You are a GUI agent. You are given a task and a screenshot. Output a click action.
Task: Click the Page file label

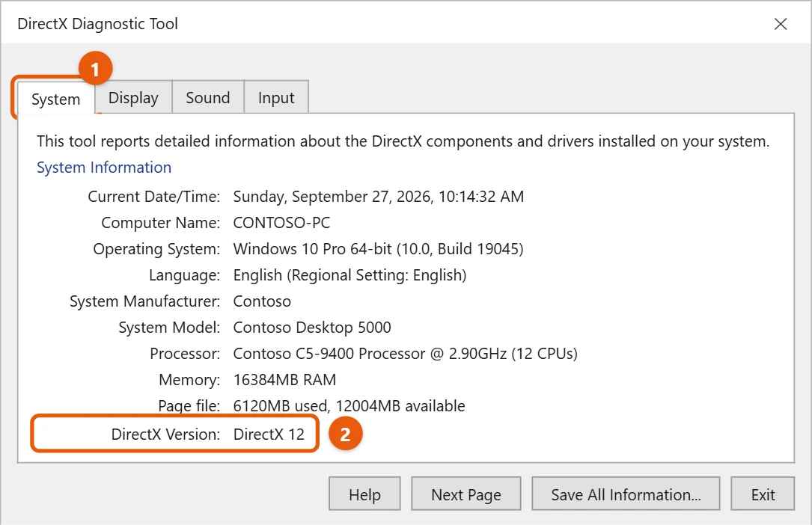pos(189,406)
